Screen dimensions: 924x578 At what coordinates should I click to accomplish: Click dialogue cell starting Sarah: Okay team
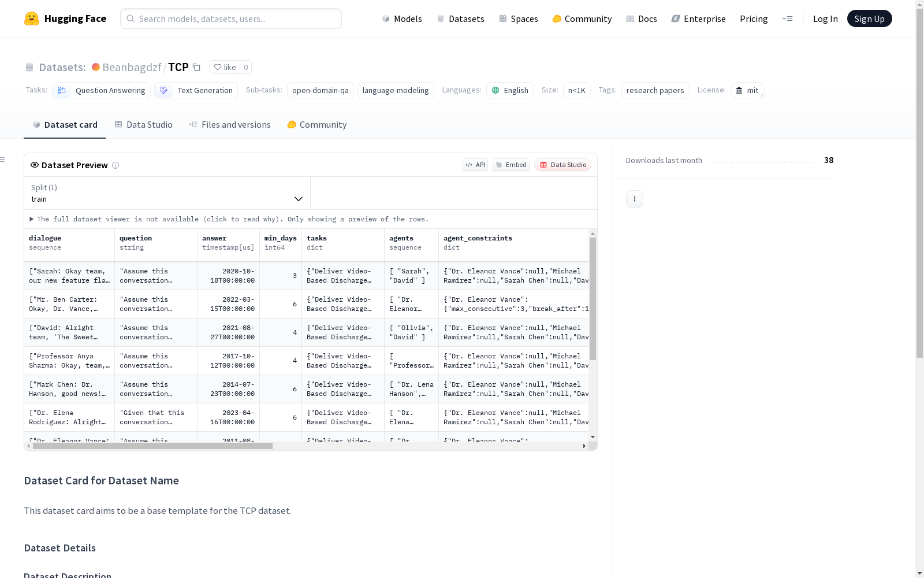(x=69, y=276)
